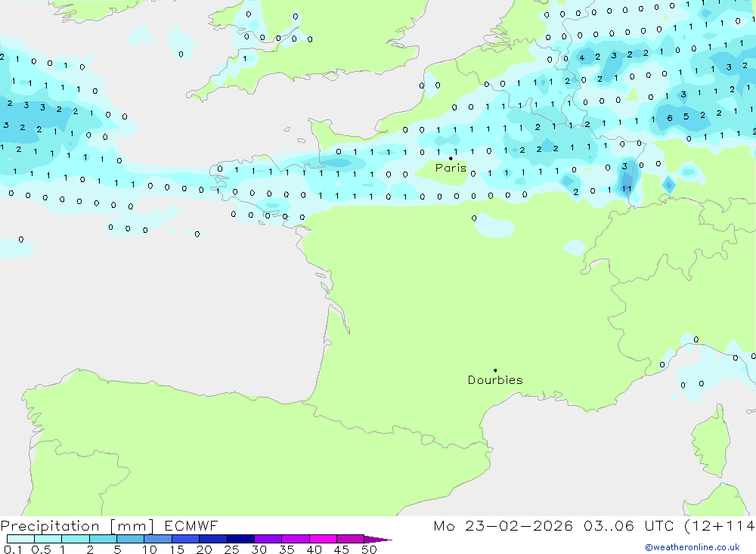Image resolution: width=756 pixels, height=554 pixels.
Task: Click the purple over-50 legend arrow tip
Action: pyautogui.click(x=379, y=539)
